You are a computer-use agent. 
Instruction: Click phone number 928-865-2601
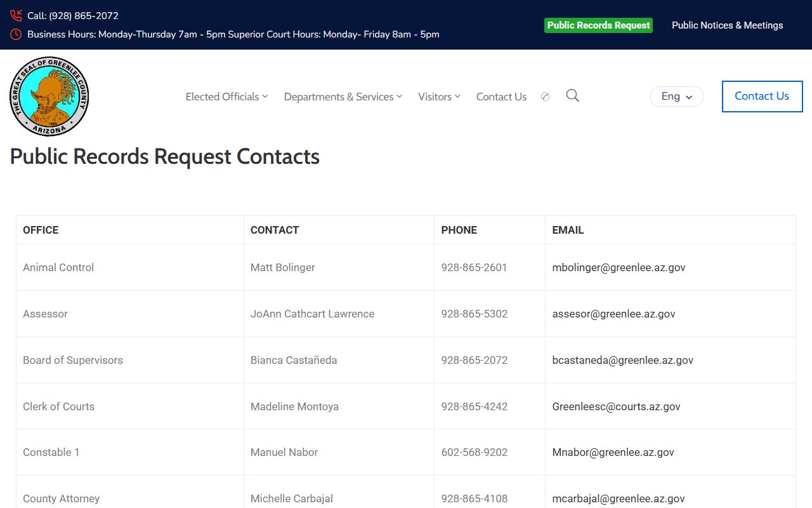point(475,267)
